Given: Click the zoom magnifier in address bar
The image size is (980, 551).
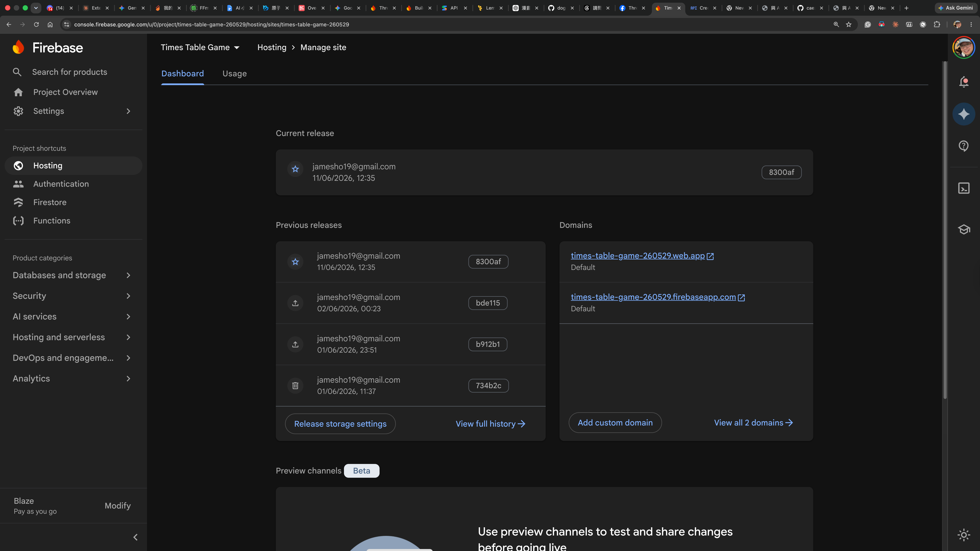Looking at the screenshot, I should (x=836, y=24).
